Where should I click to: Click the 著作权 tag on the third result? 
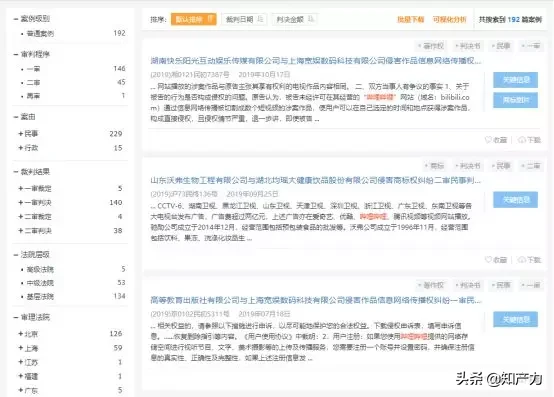431,285
